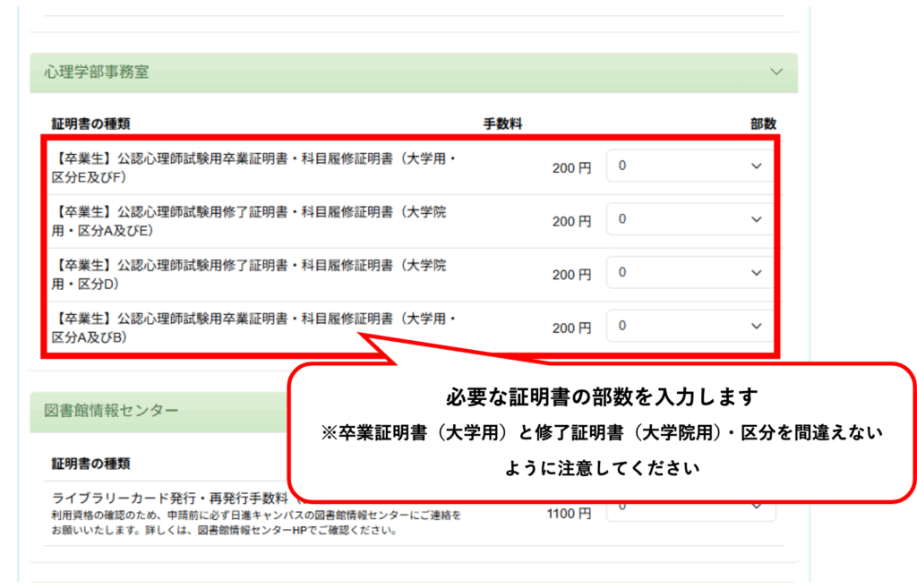
Task: Click the dropdown arrow for 卒業証明書 区分A及びB row
Action: tap(757, 326)
